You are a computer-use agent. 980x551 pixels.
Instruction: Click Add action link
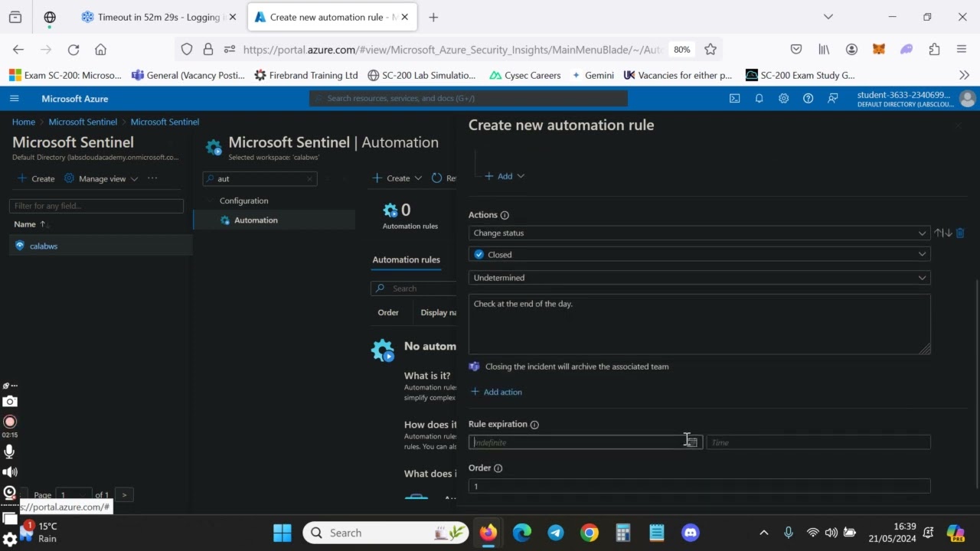(x=496, y=392)
